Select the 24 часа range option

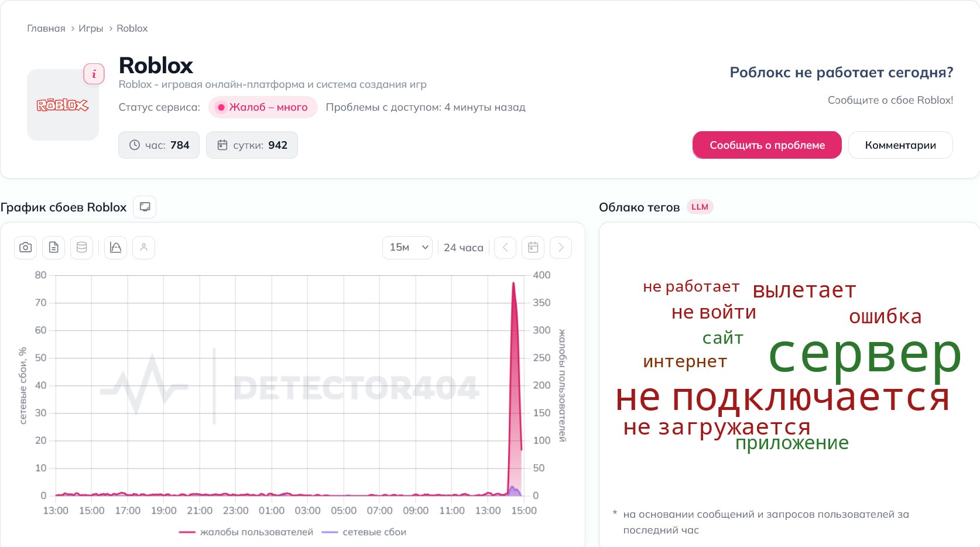coord(463,248)
